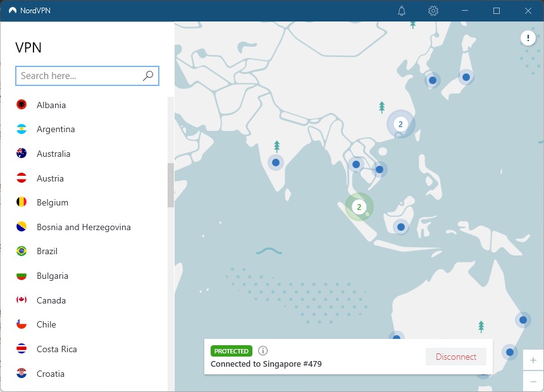The width and height of the screenshot is (544, 392).
Task: Click the Brazil flag icon
Action: [x=22, y=251]
